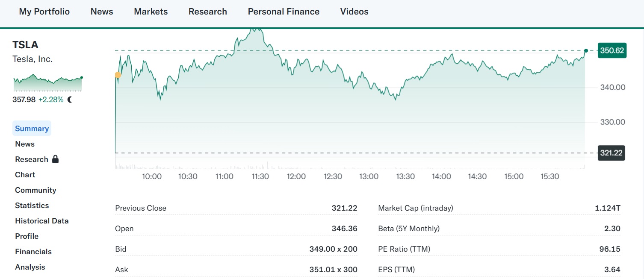The height and width of the screenshot is (279, 644).
Task: Open Personal Finance from the navigation bar
Action: (283, 12)
